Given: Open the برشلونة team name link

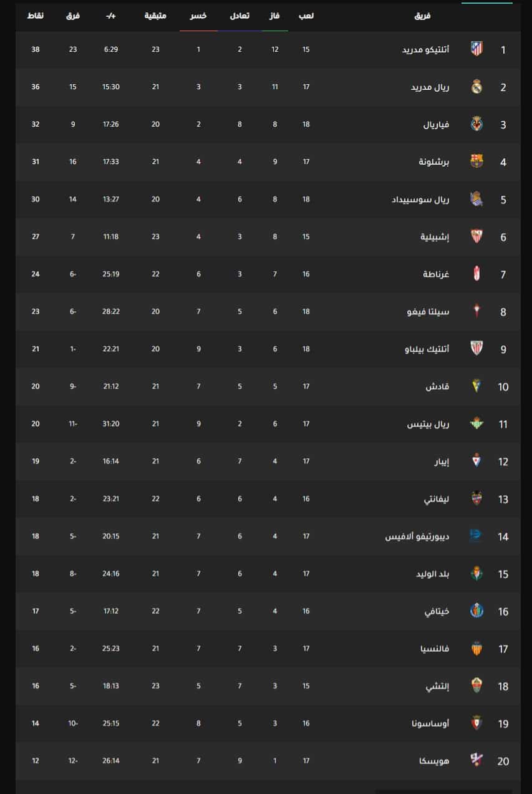Looking at the screenshot, I should tap(434, 162).
